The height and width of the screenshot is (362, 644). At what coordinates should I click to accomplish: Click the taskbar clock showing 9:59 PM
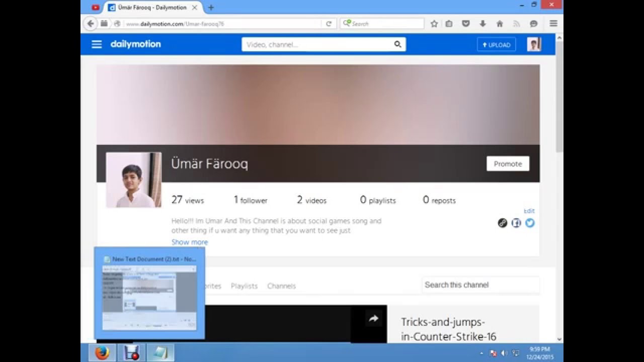pyautogui.click(x=540, y=352)
